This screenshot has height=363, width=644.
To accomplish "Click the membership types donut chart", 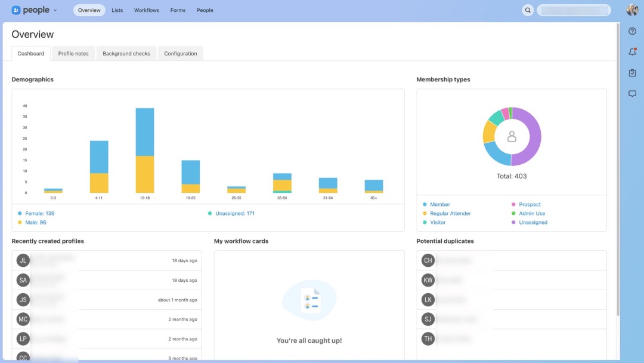I will point(512,137).
